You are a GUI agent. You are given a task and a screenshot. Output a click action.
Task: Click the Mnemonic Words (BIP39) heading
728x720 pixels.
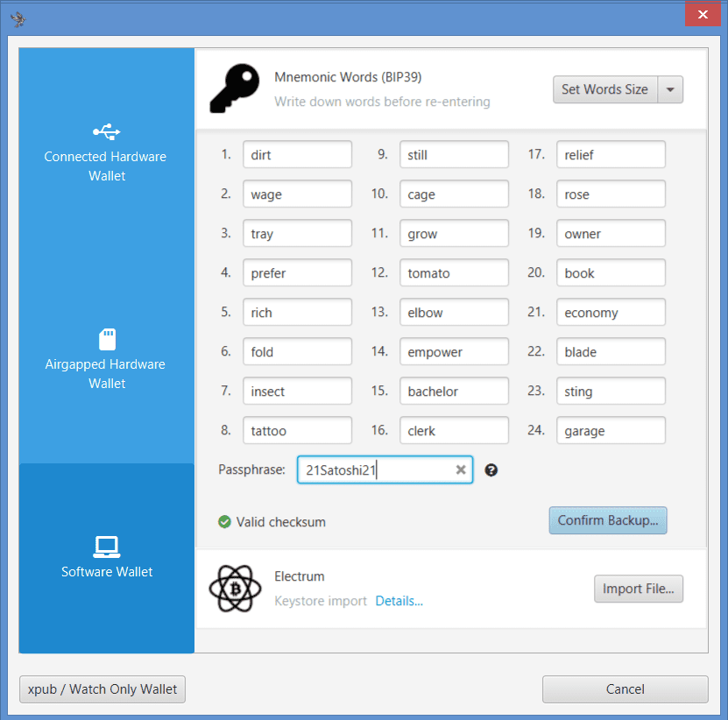[x=348, y=77]
